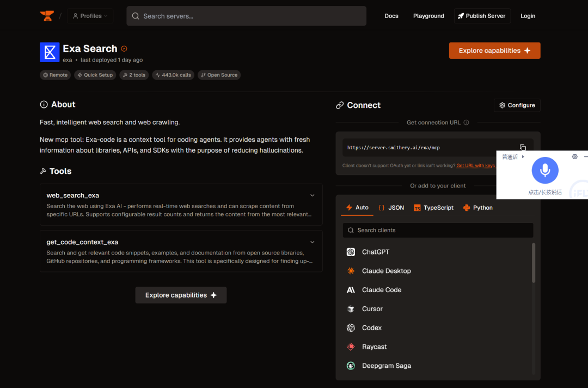Viewport: 588px width, 388px height.
Task: Focus the Search servers field
Action: pyautogui.click(x=247, y=16)
